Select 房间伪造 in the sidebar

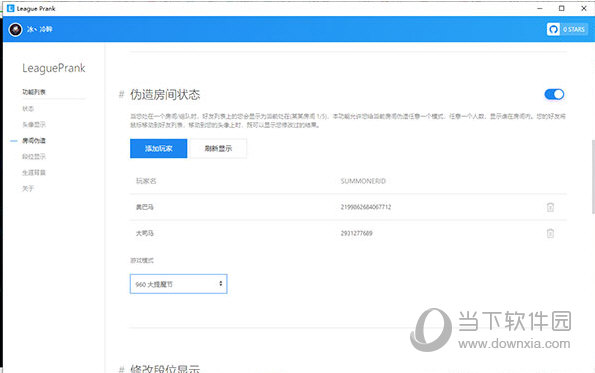pyautogui.click(x=34, y=140)
